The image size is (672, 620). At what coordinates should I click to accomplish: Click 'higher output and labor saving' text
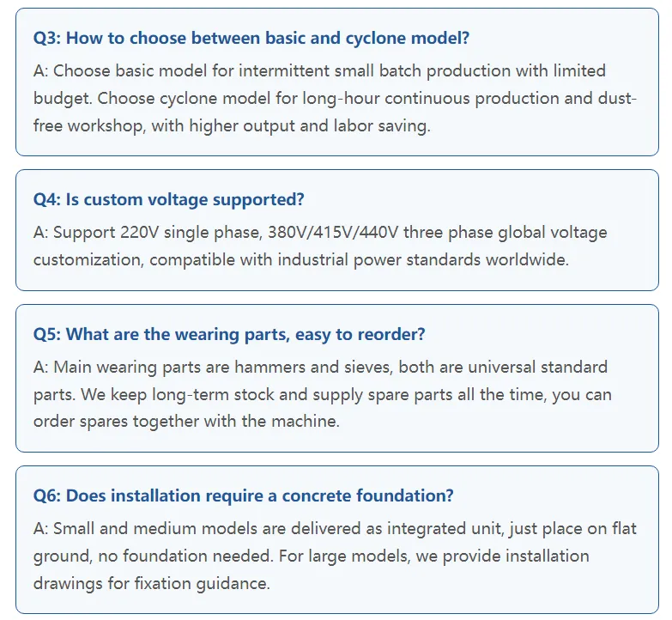pyautogui.click(x=310, y=126)
